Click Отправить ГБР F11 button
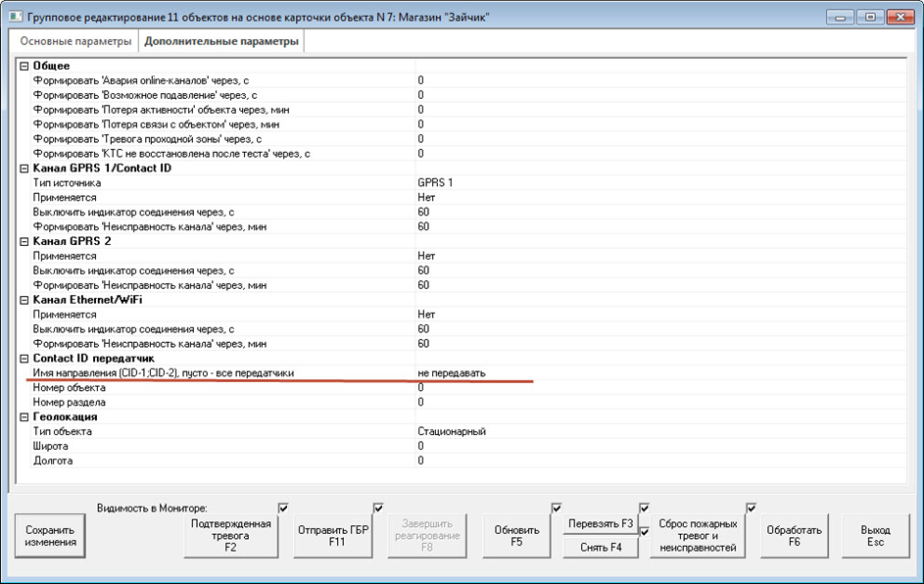This screenshot has width=924, height=584. [x=333, y=536]
